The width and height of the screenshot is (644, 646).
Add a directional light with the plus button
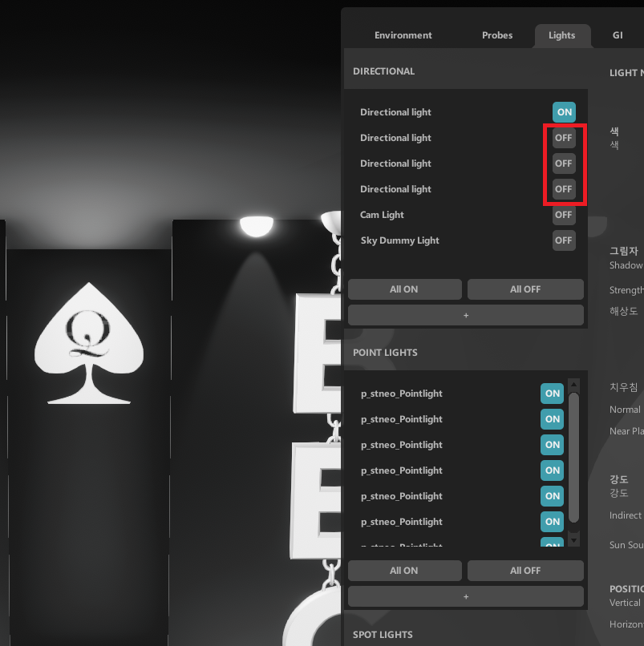click(x=466, y=315)
